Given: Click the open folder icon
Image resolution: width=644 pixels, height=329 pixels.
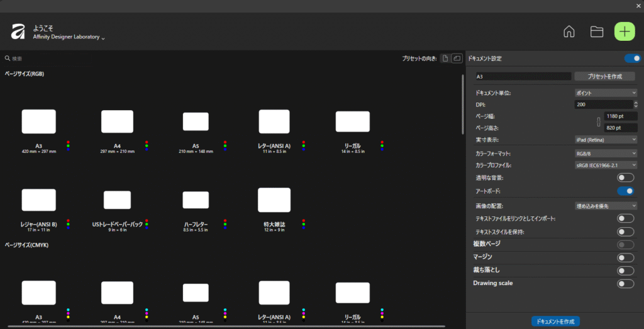Looking at the screenshot, I should click(x=597, y=31).
